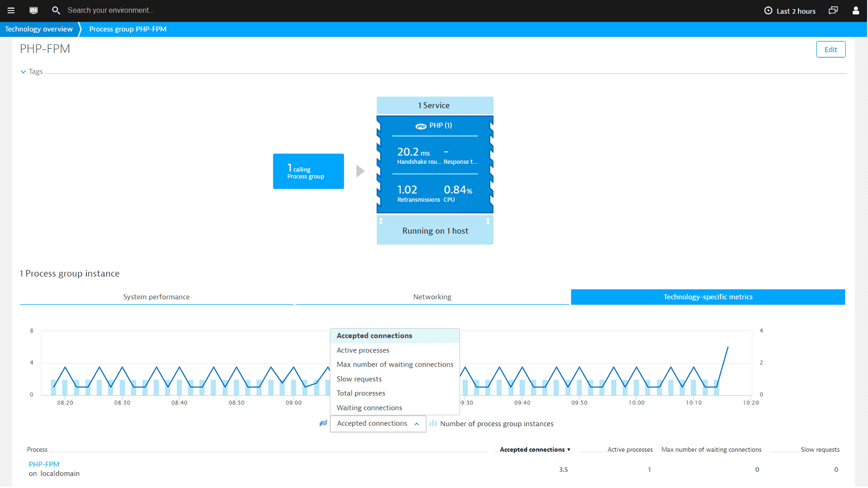Choose Waiting connections in dropdown list

(x=395, y=408)
